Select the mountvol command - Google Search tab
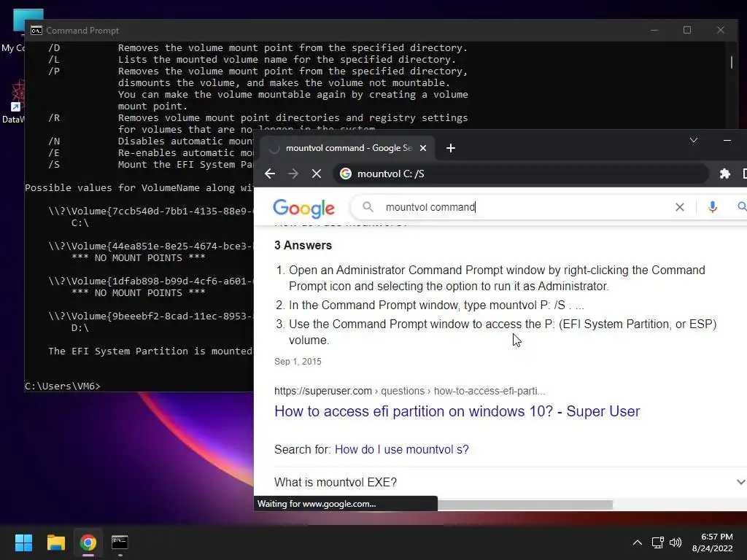The width and height of the screenshot is (747, 560). (x=348, y=148)
